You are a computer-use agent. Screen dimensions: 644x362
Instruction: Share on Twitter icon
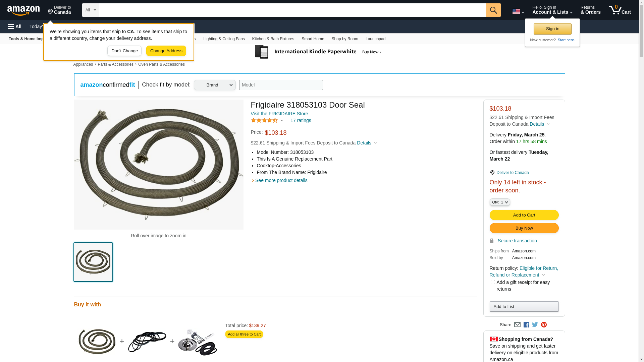click(535, 324)
